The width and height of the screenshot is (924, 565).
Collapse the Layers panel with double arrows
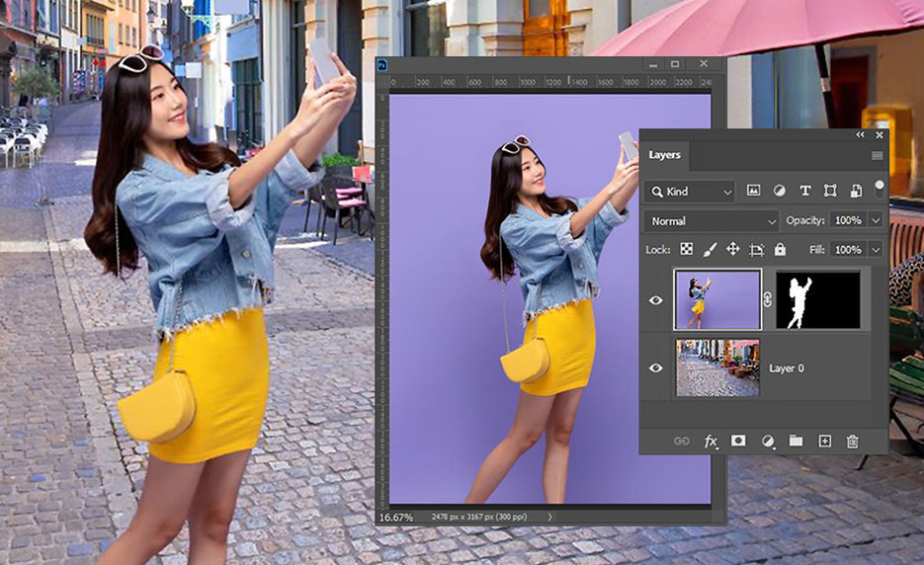tap(860, 134)
